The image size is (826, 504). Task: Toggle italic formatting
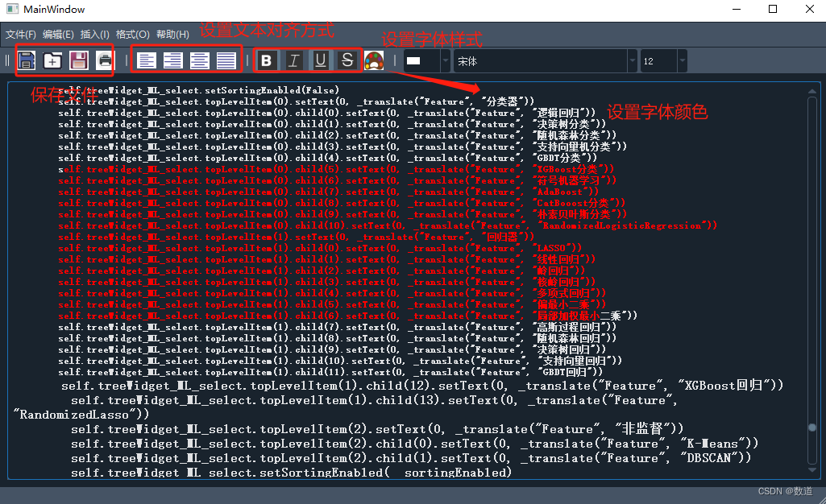coord(293,60)
